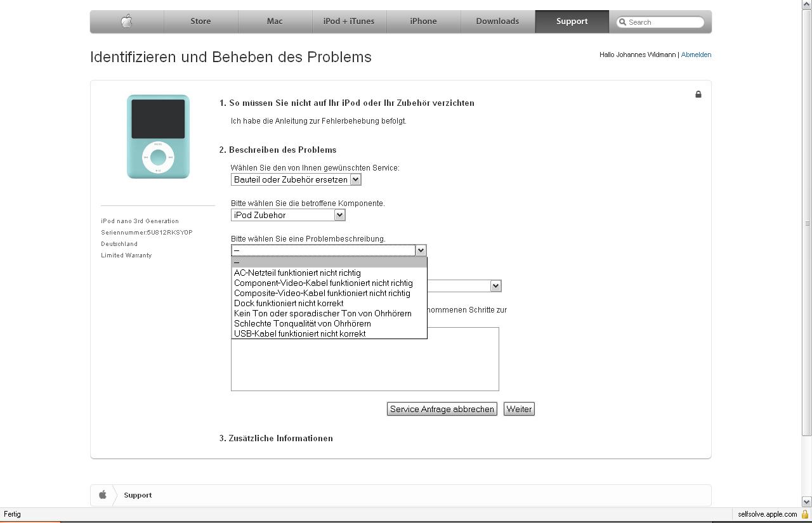Open the partially hidden dropdown behind the list
This screenshot has width=812, height=523.
[x=495, y=286]
